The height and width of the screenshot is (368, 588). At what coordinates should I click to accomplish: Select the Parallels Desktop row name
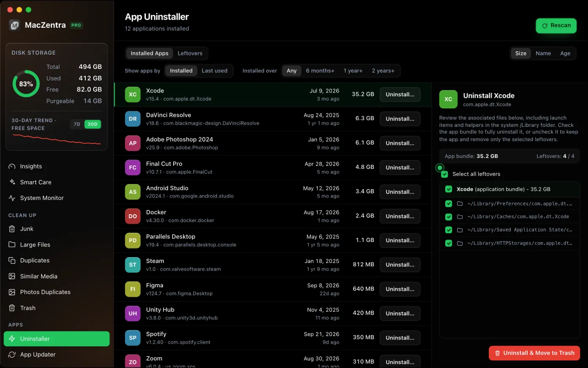(171, 237)
